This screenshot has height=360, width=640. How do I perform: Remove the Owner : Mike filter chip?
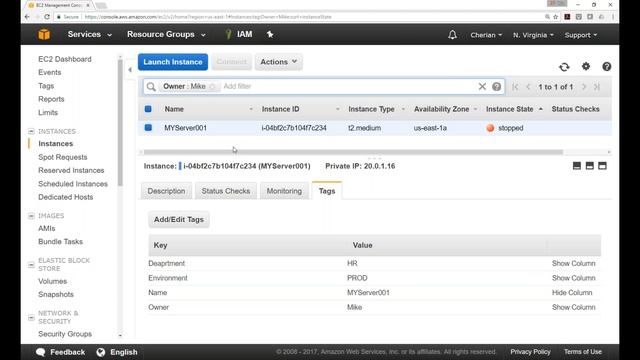[212, 87]
